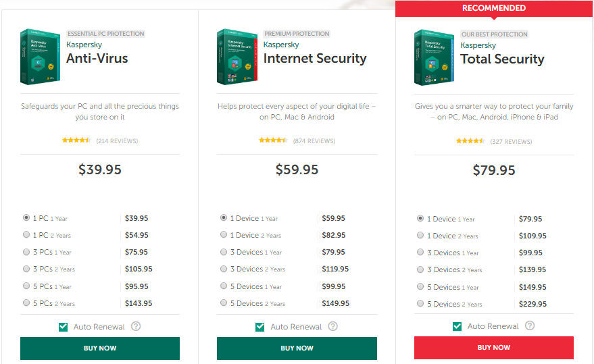Click Buy Now for Anti-Virus

coord(100,348)
